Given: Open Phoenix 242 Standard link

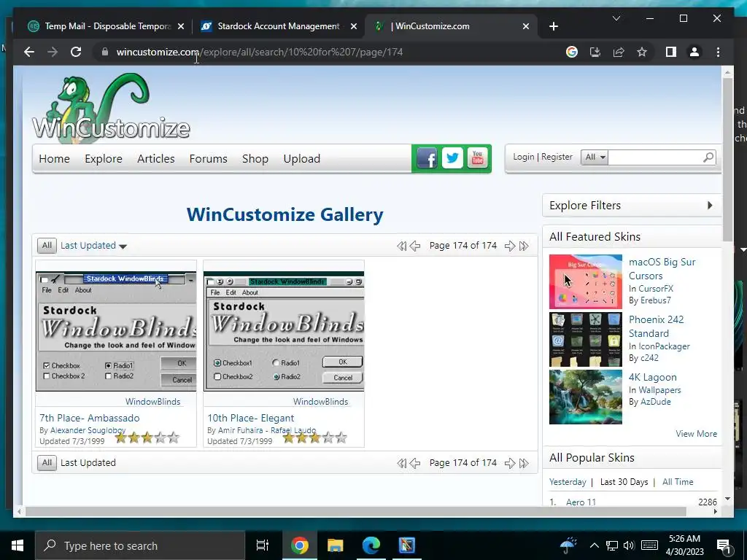Looking at the screenshot, I should pyautogui.click(x=656, y=326).
